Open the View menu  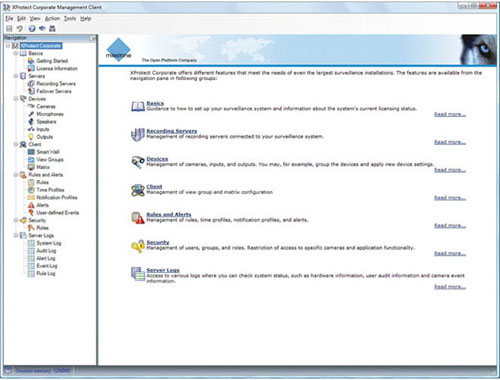pyautogui.click(x=35, y=18)
